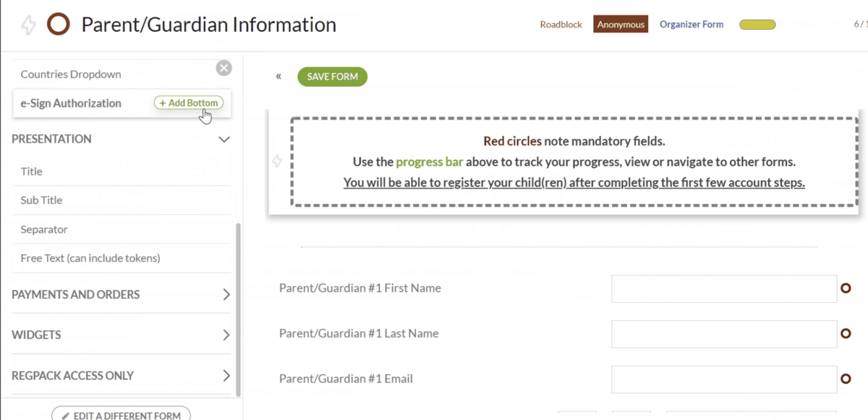Collapse panel with double-arrow icon
The image size is (868, 420).
coord(278,77)
